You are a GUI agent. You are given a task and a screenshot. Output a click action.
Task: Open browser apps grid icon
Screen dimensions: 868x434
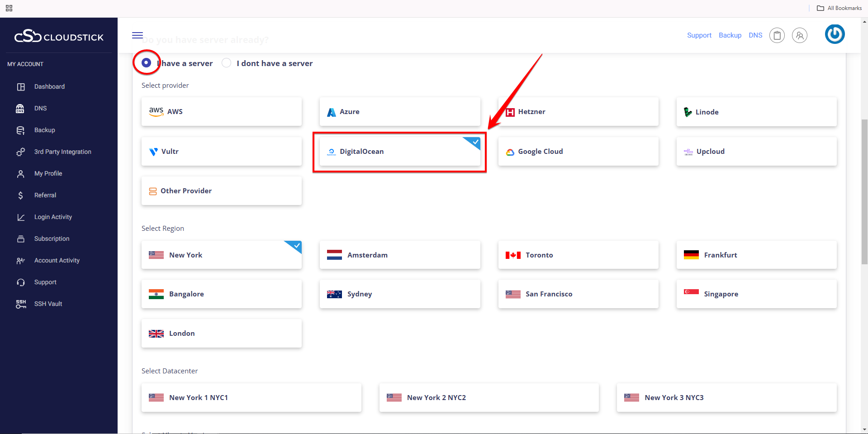coord(9,8)
